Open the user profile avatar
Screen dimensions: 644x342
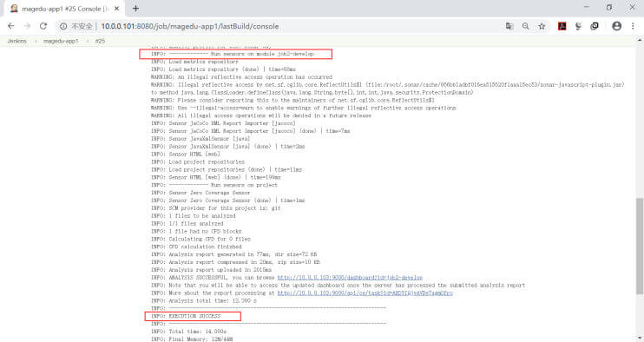[x=616, y=26]
